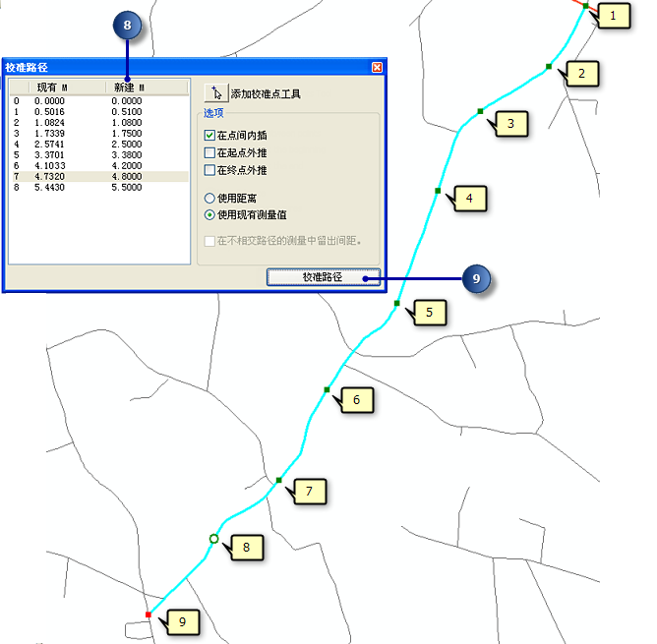657x644 pixels.
Task: Close the 校准路径 dialog
Action: (x=377, y=68)
